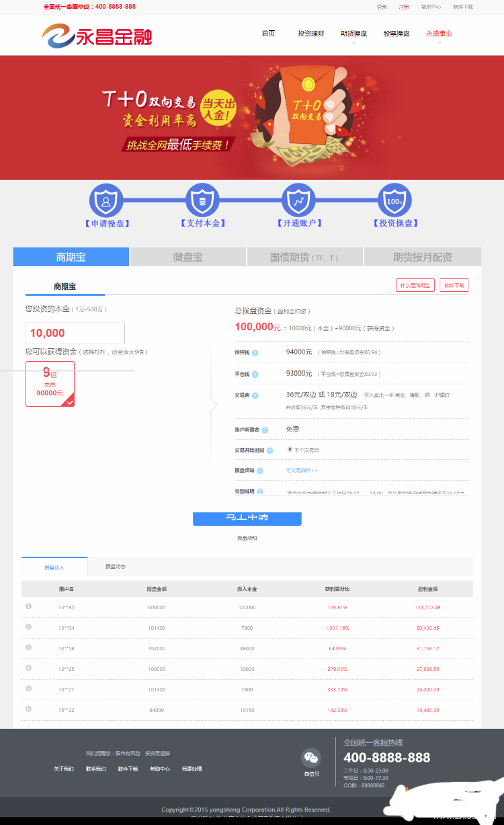
Task: Click help icon next to 平仓线
Action: pyautogui.click(x=255, y=374)
